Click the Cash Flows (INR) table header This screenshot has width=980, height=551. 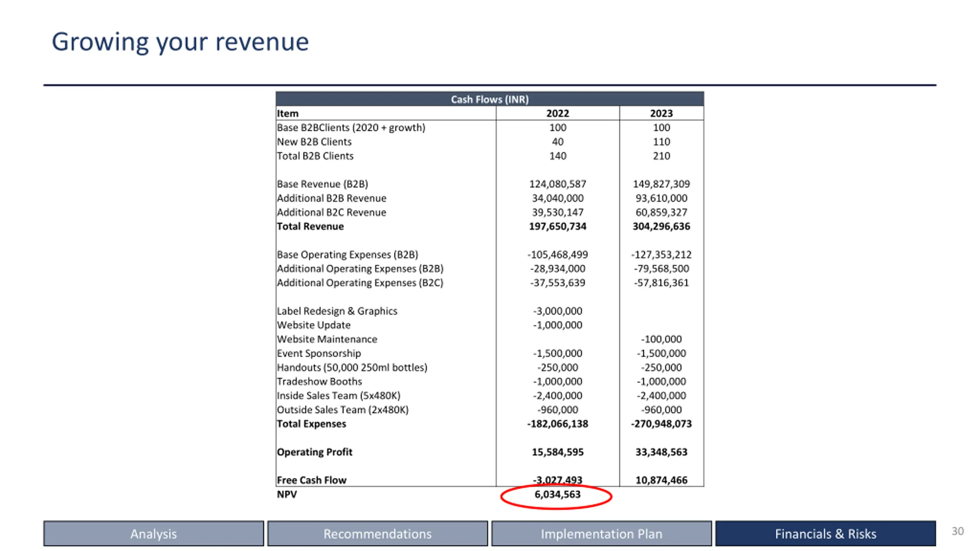490,99
